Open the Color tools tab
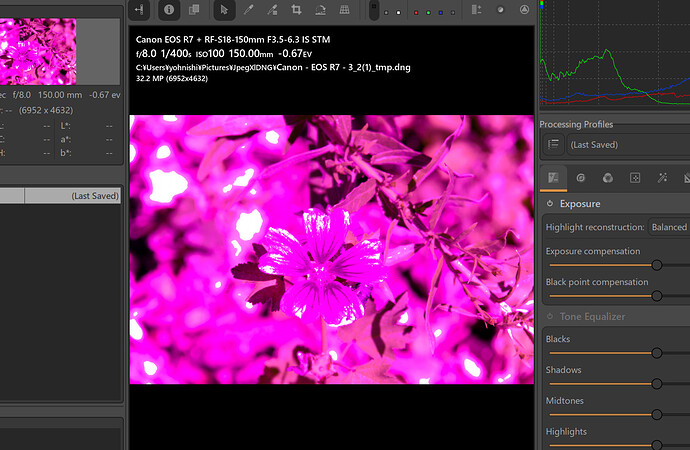 608,177
